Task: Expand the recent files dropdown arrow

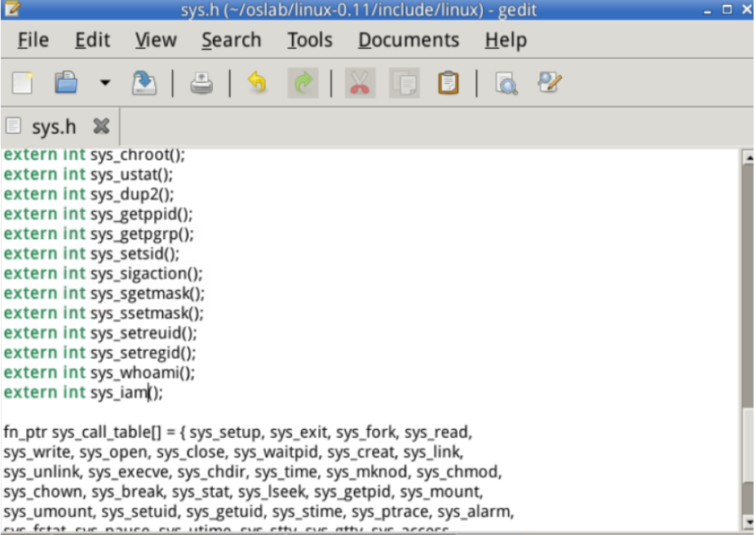Action: click(104, 83)
